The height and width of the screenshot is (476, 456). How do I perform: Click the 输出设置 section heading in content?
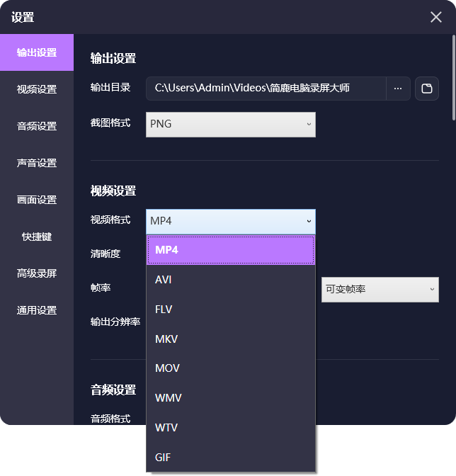pos(113,58)
